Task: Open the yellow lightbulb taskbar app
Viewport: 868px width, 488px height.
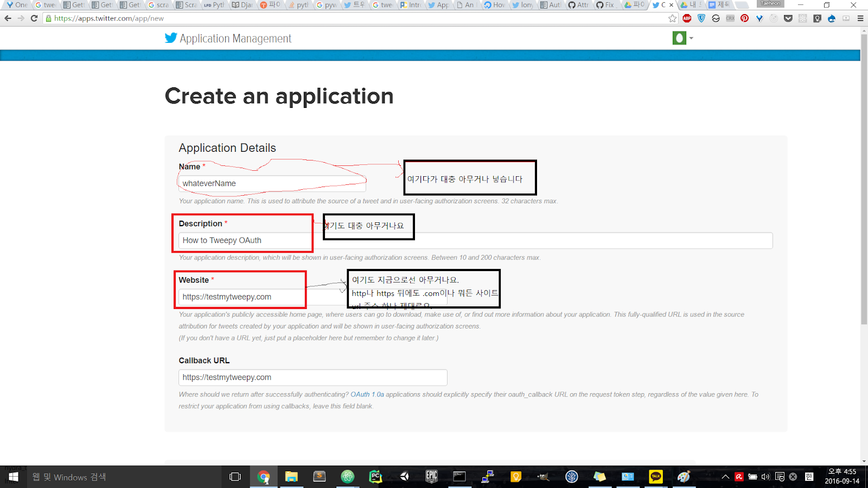Action: tap(516, 477)
